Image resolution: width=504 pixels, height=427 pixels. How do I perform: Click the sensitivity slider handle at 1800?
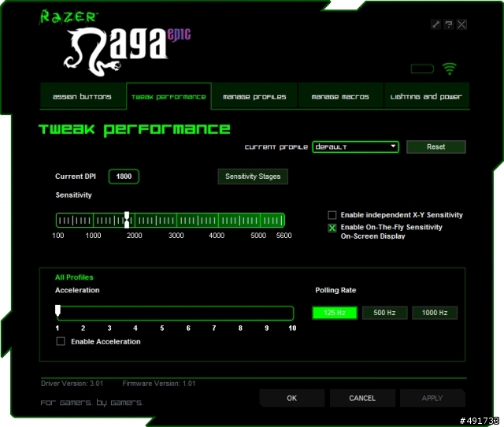click(x=127, y=221)
